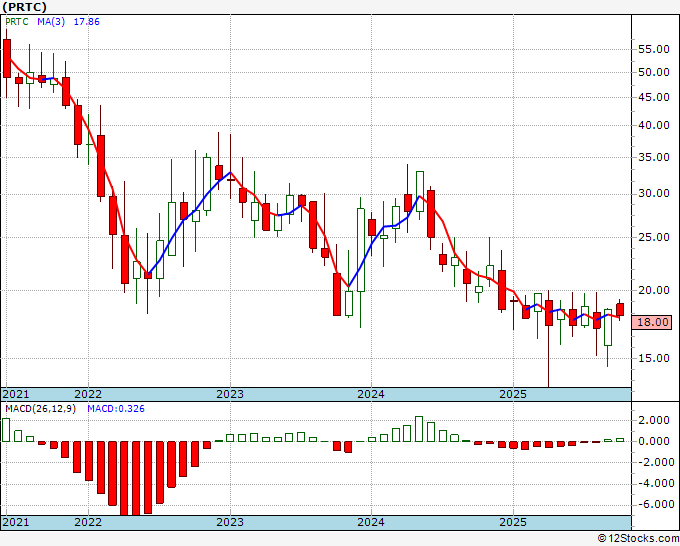The height and width of the screenshot is (546, 680).
Task: Click the 50.00 price axis label
Action: [x=654, y=72]
